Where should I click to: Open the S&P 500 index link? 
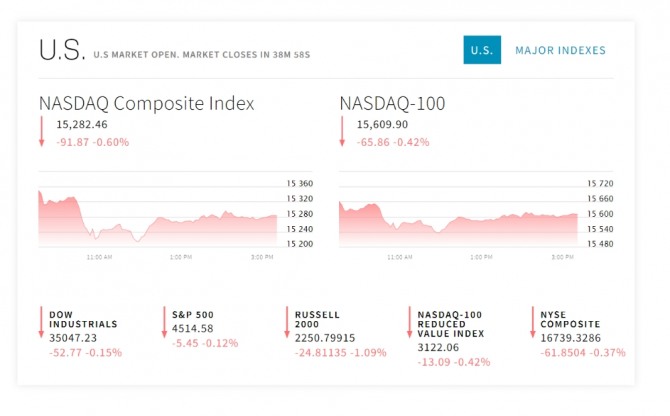pos(193,314)
